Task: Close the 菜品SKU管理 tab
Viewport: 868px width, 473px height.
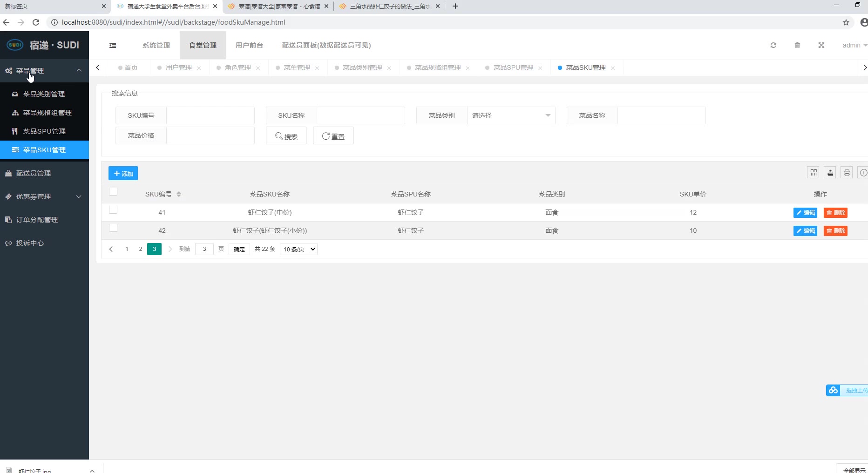Action: click(613, 68)
